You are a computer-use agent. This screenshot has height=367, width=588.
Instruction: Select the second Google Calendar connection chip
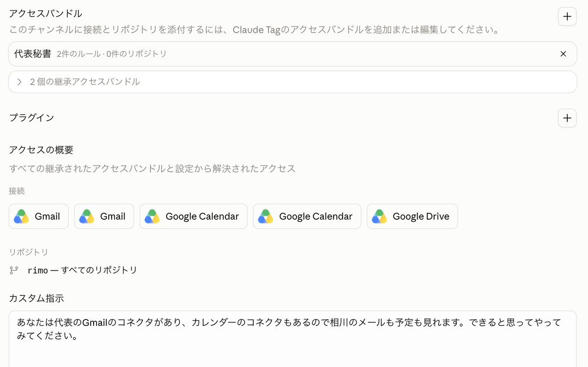coord(307,216)
